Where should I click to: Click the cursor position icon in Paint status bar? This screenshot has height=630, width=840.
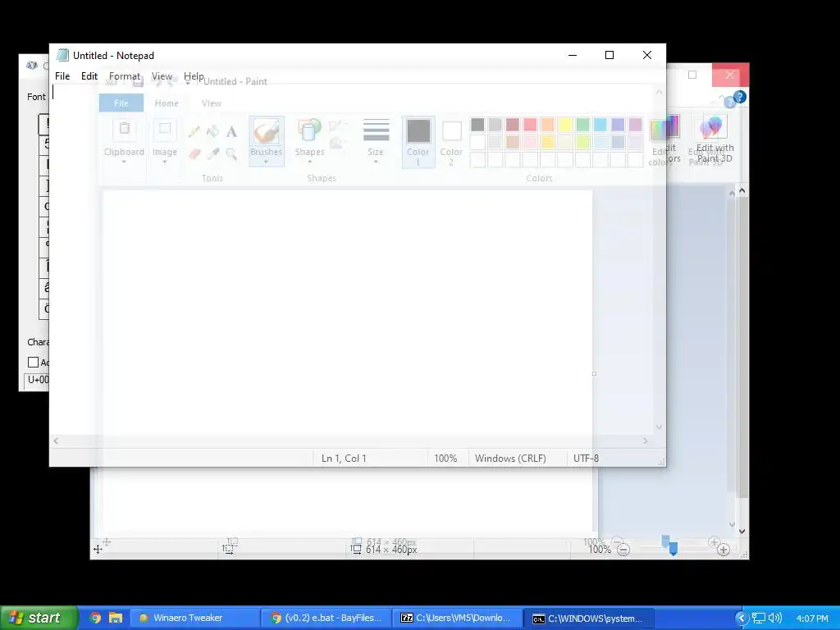pyautogui.click(x=98, y=549)
